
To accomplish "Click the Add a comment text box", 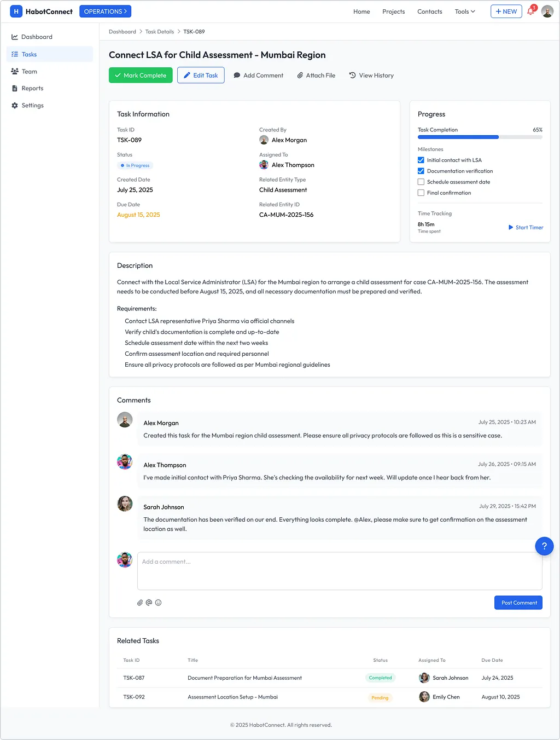I will pyautogui.click(x=340, y=571).
